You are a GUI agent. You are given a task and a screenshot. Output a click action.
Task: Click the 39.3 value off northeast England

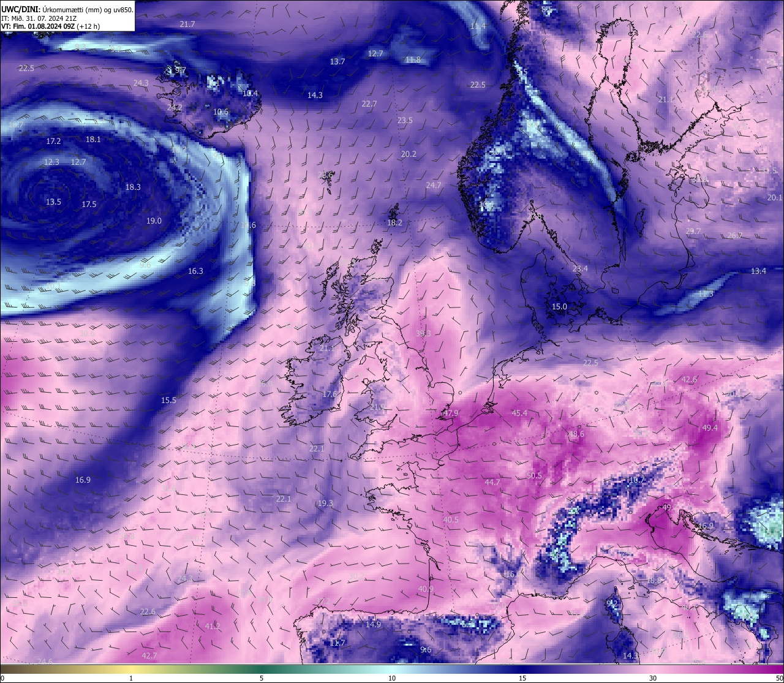coord(423,333)
